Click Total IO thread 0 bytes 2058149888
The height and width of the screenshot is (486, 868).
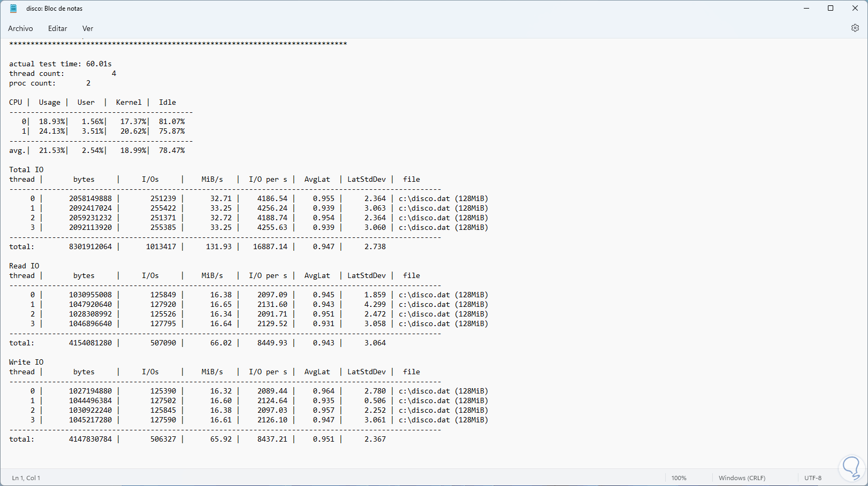[90, 198]
